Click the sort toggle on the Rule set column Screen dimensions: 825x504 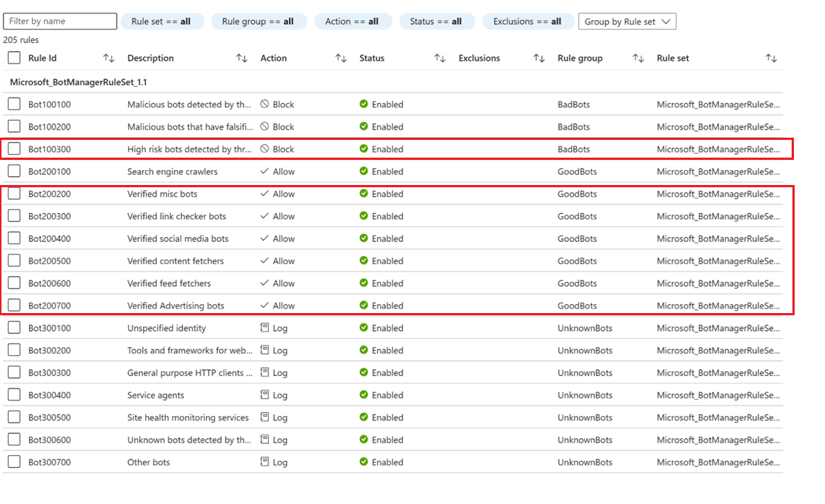(x=771, y=58)
